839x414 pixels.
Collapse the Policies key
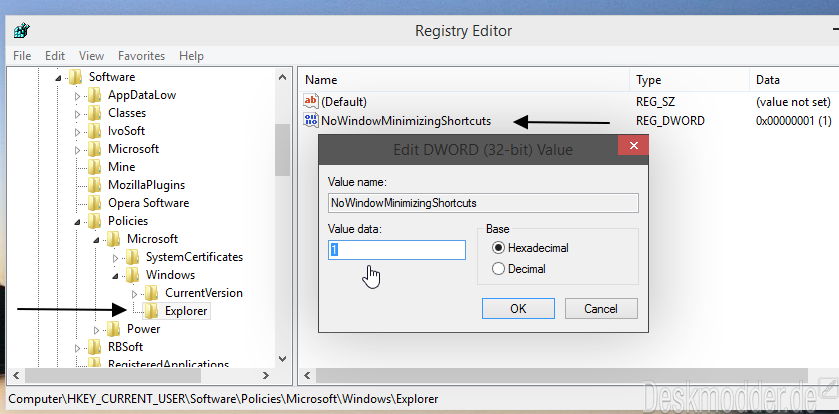pyautogui.click(x=78, y=223)
